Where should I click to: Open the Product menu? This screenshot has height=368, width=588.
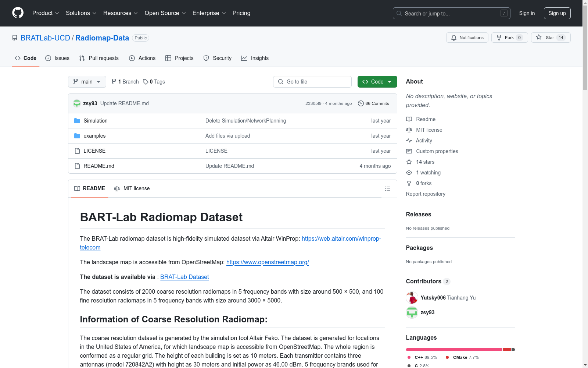(x=45, y=13)
